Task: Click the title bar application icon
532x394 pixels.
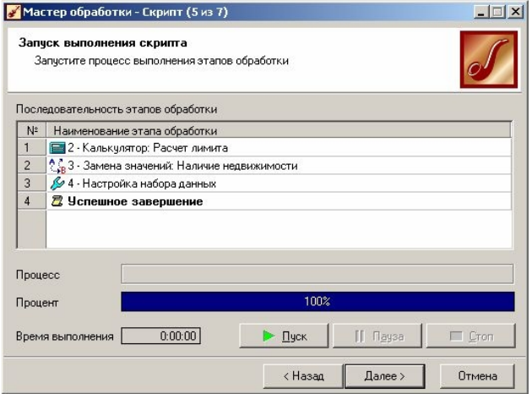Action: (13, 13)
